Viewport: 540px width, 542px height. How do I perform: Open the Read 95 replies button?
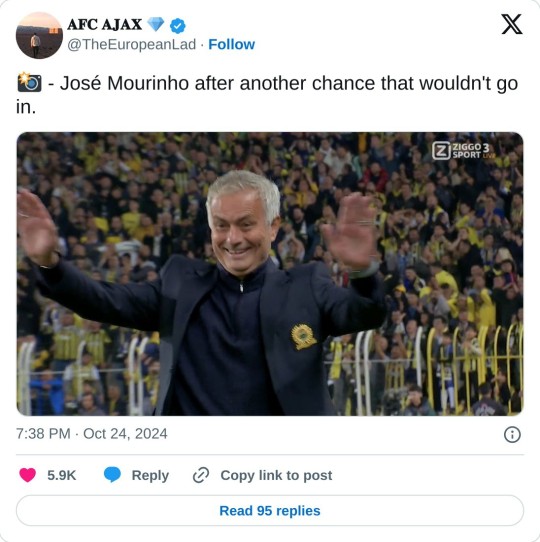pyautogui.click(x=270, y=511)
